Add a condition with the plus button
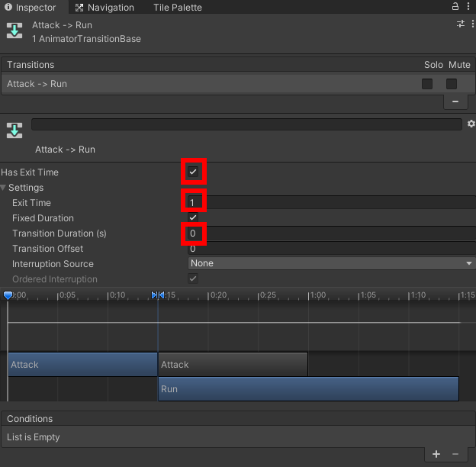 tap(436, 454)
